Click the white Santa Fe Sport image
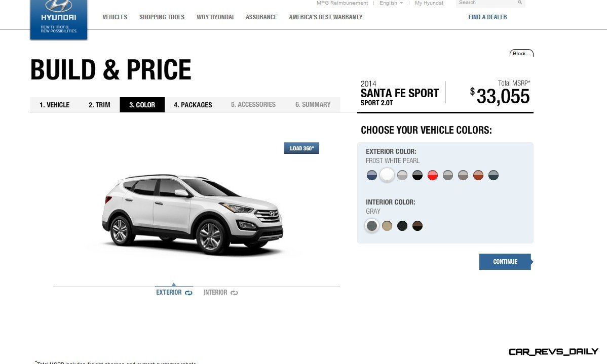Screen dimensions: 607x364 tap(193, 214)
